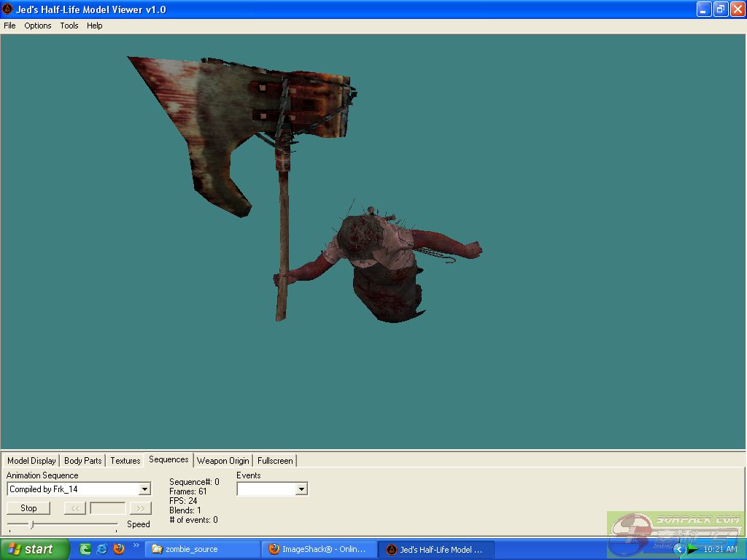Viewport: 747px width, 560px height.
Task: Go to the Weapon Origin tab
Action: [x=222, y=461]
